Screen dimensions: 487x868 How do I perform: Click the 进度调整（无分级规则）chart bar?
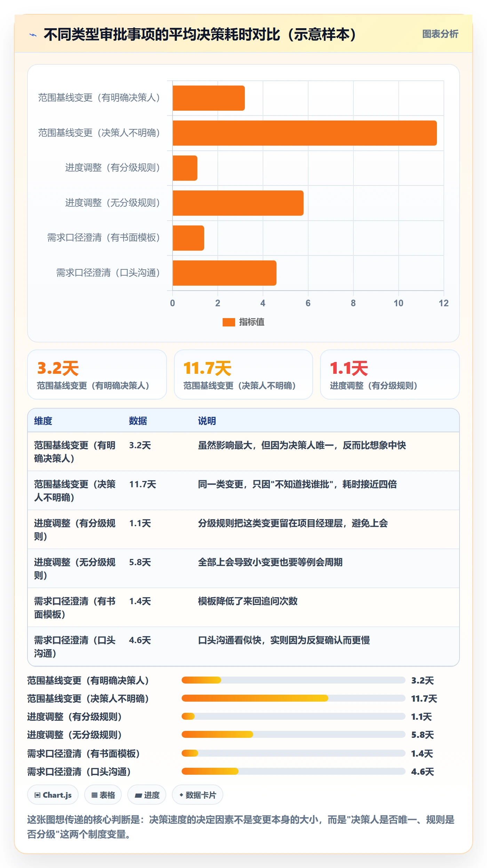pos(238,203)
